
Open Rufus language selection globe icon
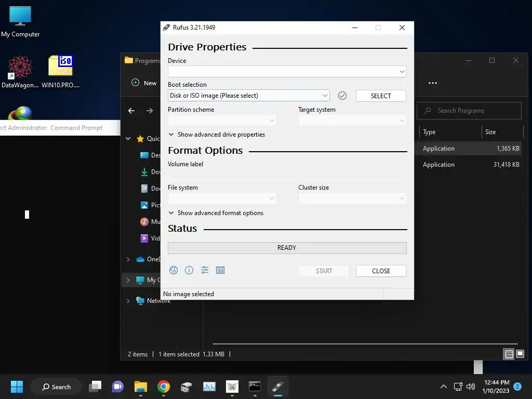pos(174,270)
